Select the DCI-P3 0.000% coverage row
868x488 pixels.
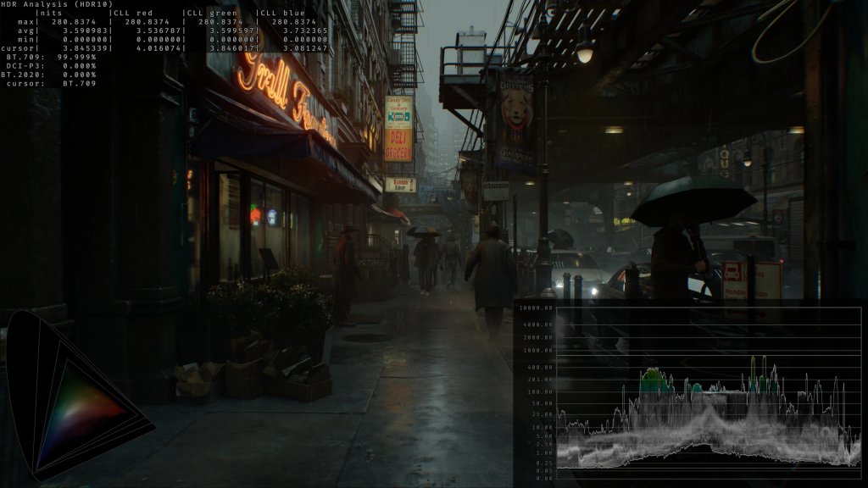(49, 65)
